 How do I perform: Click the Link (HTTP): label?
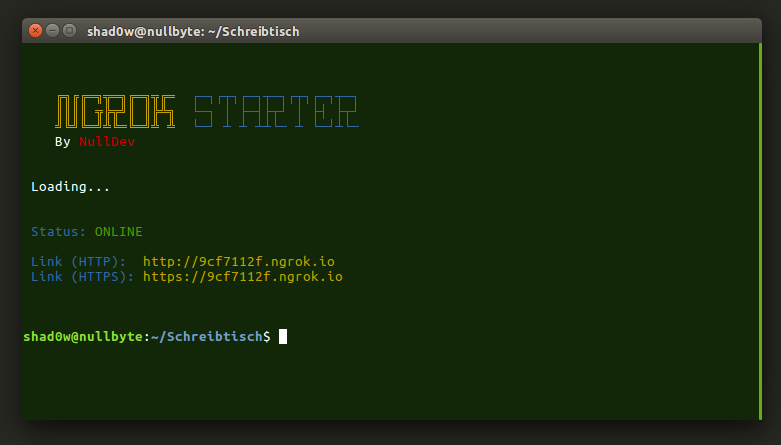click(x=79, y=262)
